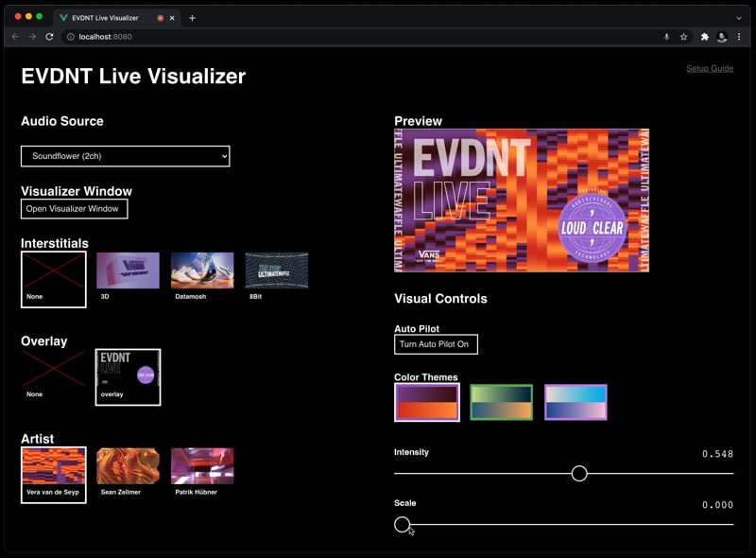
Task: Click the Interstitials heading
Action: 55,243
